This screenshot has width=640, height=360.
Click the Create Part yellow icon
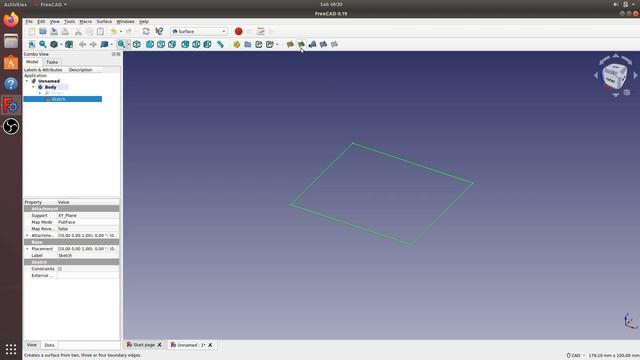[237, 44]
